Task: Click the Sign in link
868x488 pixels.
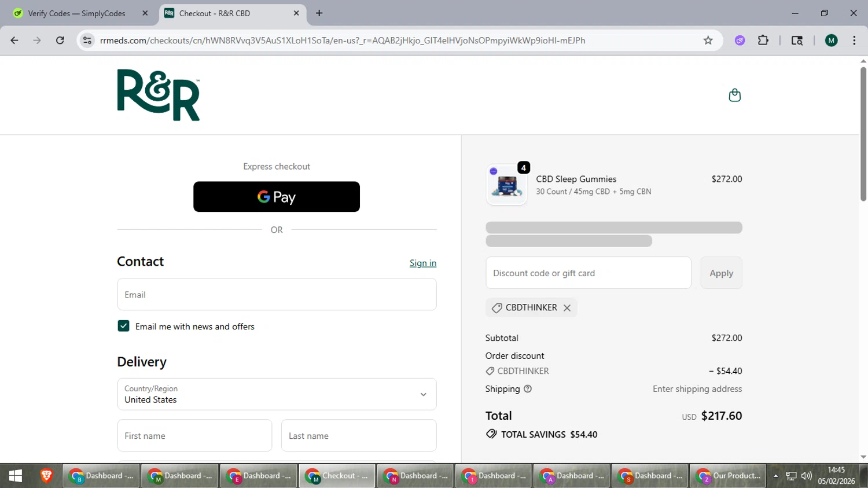Action: tap(423, 263)
